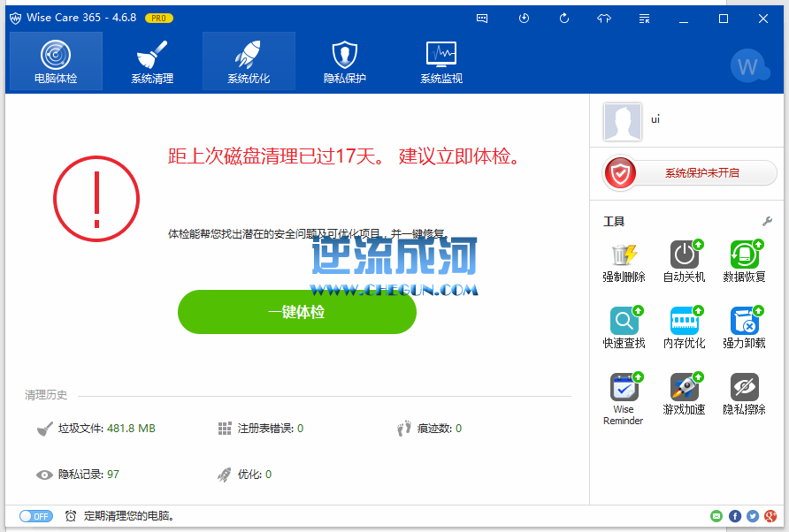Click the 隐私记录: 97 entry
This screenshot has width=789, height=532.
click(x=78, y=475)
